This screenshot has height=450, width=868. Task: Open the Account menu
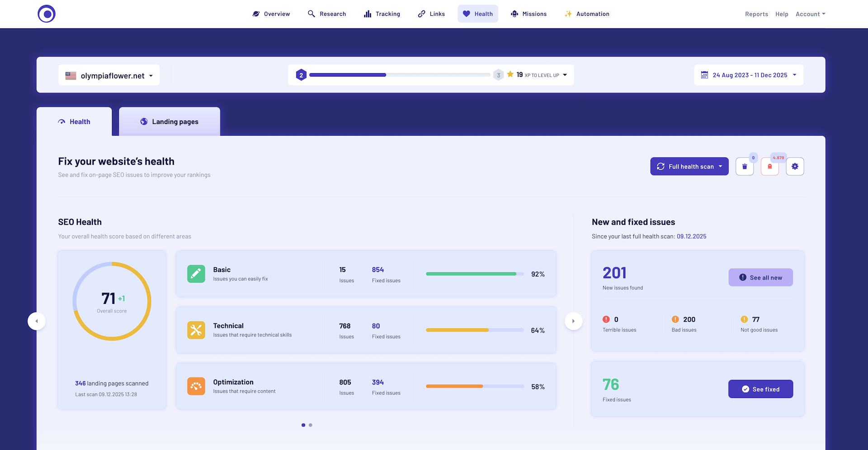[x=810, y=14]
